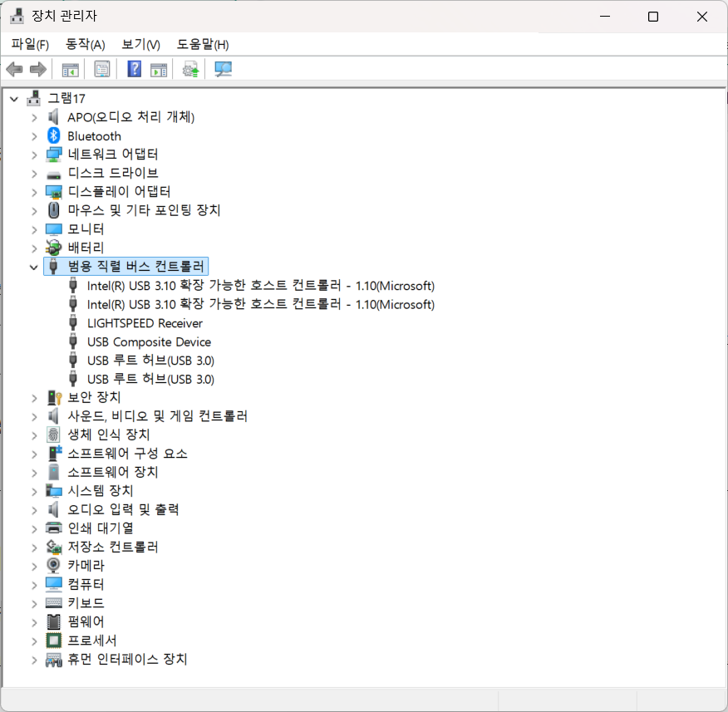Open the 보기(V) menu
This screenshot has width=728, height=712.
tap(140, 45)
